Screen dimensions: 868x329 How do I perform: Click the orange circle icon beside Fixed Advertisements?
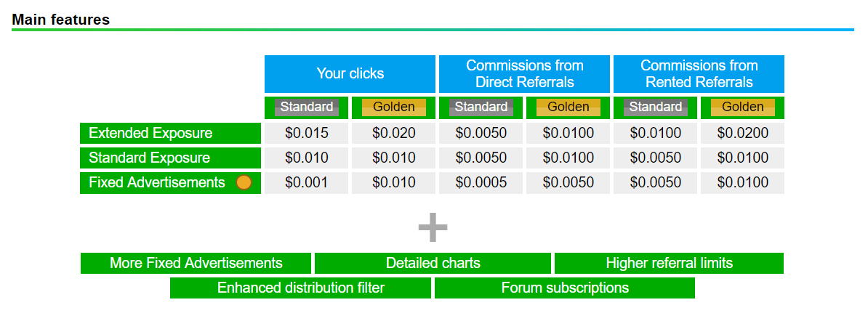point(244,182)
